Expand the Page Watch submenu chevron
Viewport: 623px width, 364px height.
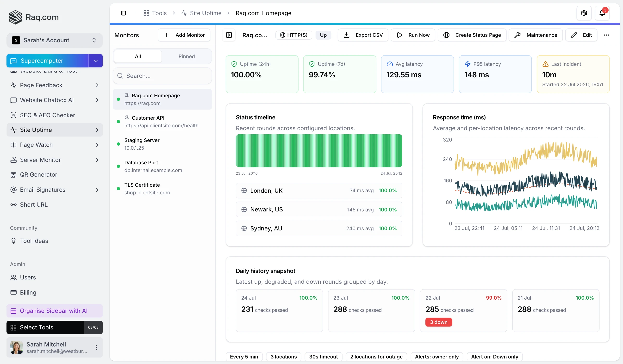click(97, 145)
